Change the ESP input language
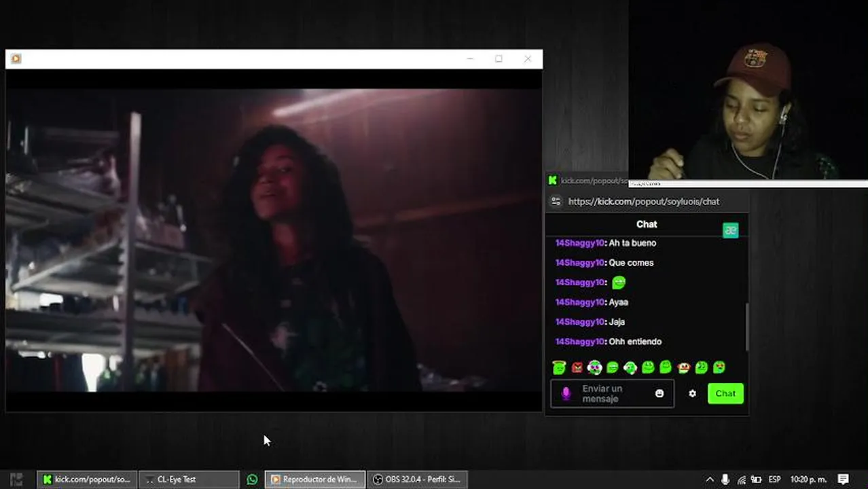Screen dimensions: 868x489 point(774,479)
